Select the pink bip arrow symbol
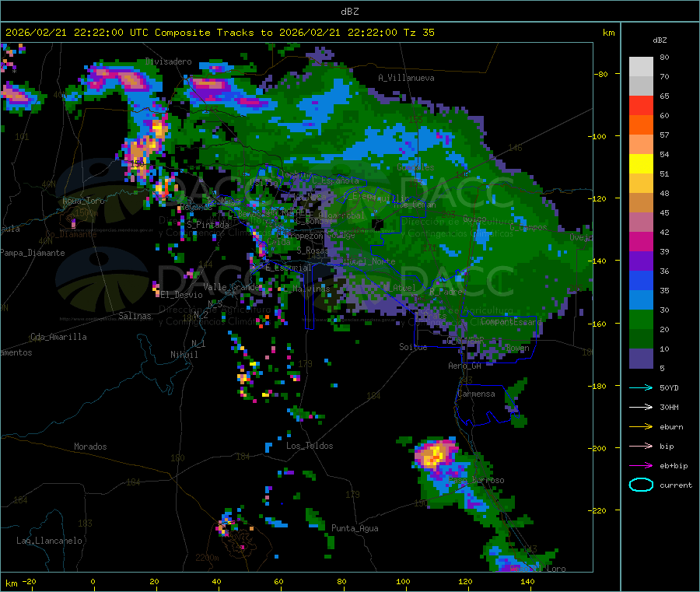The image size is (700, 592). 641,446
